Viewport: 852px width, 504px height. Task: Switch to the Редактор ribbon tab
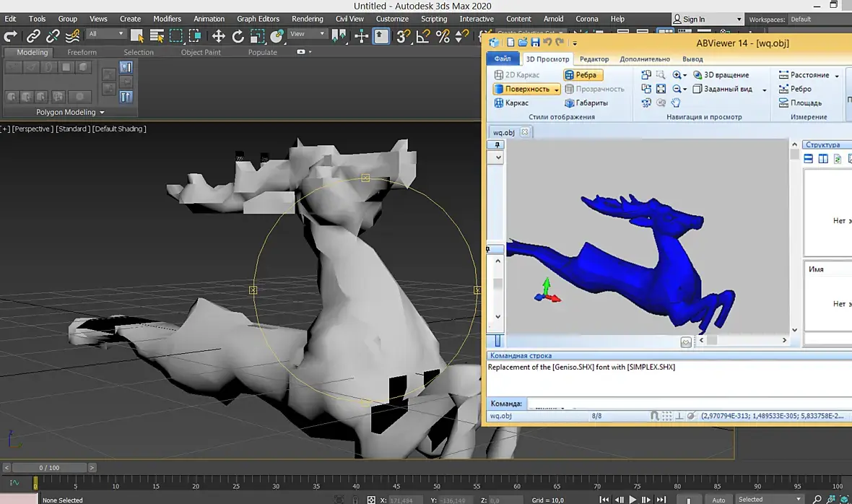pos(594,59)
